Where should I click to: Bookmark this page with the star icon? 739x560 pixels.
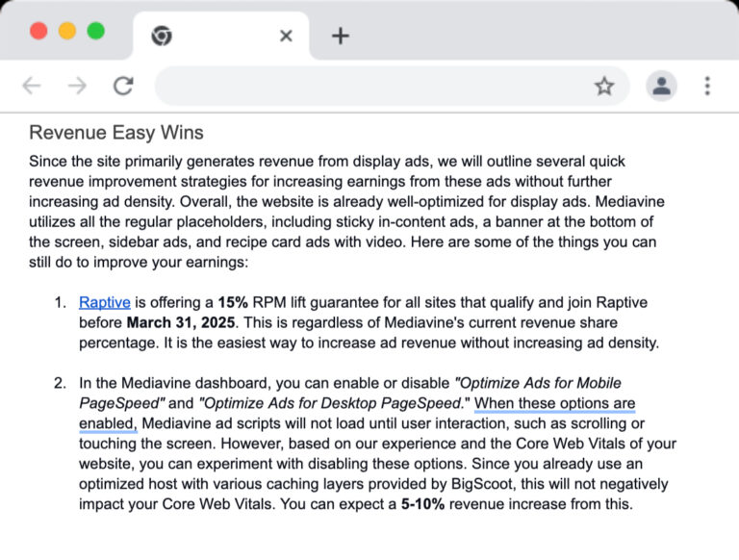click(x=603, y=87)
